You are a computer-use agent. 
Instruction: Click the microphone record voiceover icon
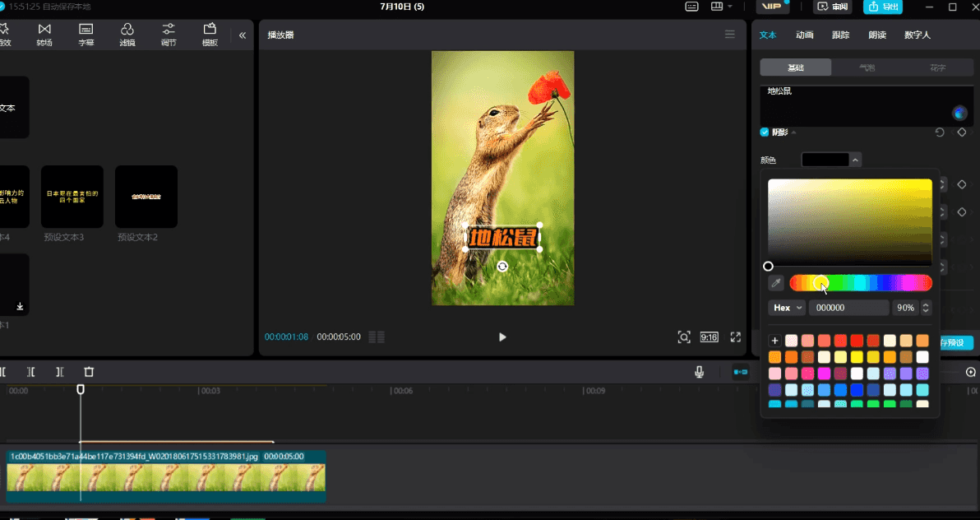[700, 372]
